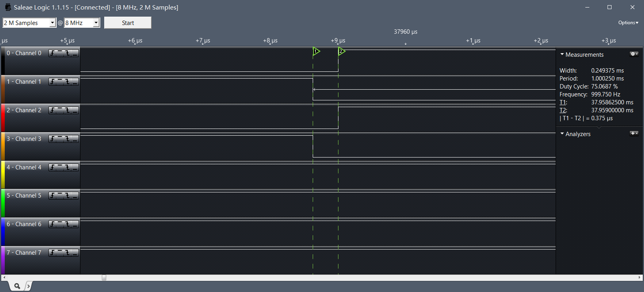This screenshot has height=292, width=644.
Task: Set high level trigger on Channel 6
Action: coord(60,224)
